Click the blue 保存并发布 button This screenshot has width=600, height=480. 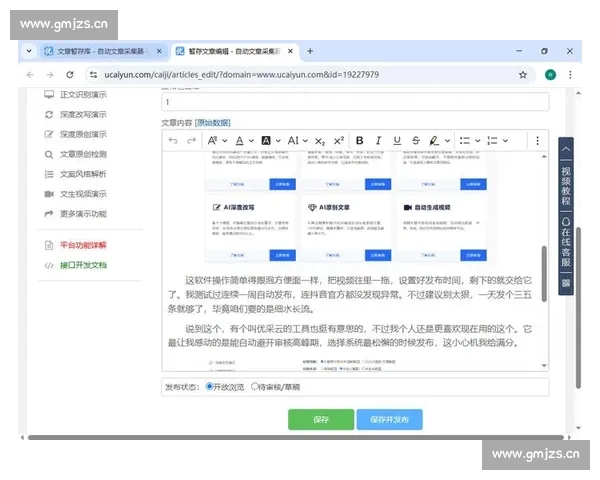(390, 420)
